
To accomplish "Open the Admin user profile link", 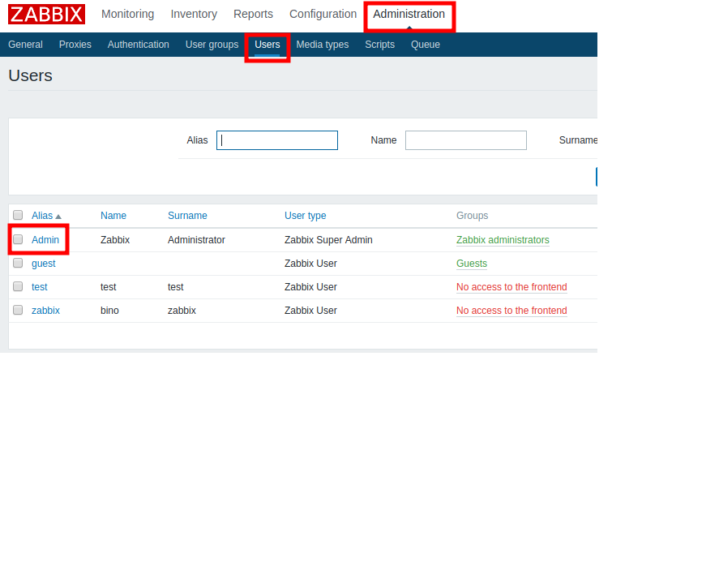I will coord(45,240).
